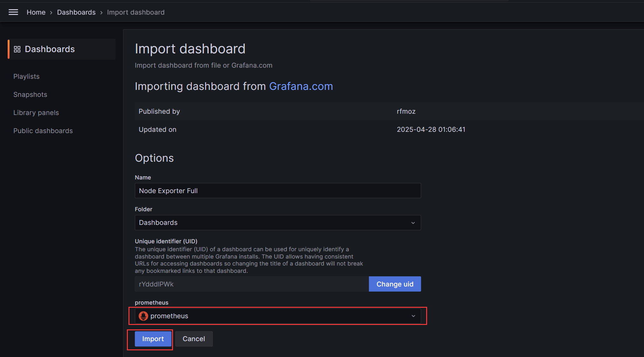Follow the Grafana.com link
Viewport: 644px width, 357px height.
(301, 86)
